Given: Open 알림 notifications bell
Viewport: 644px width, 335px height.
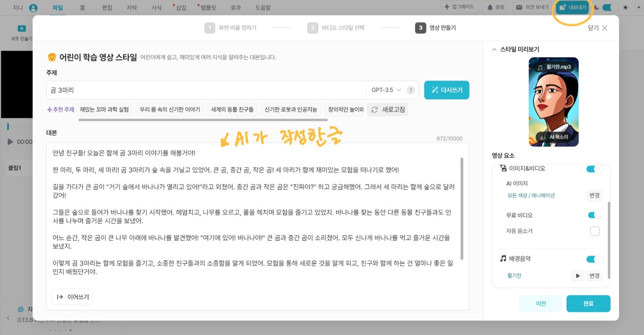Looking at the screenshot, I should (495, 7).
